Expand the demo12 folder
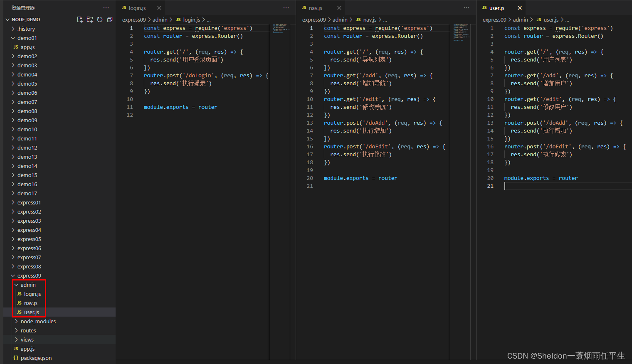632x364 pixels. click(x=59, y=148)
